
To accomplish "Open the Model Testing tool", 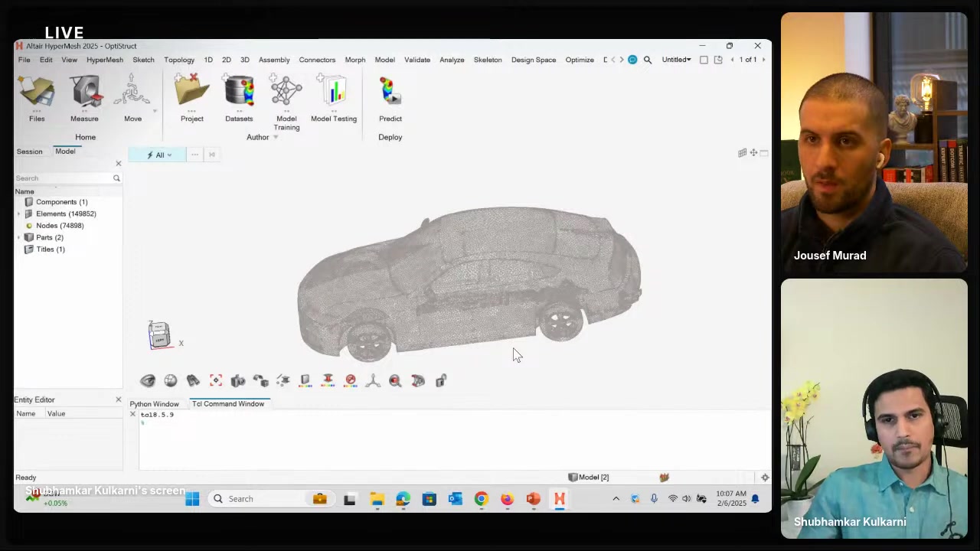I will coord(334,93).
